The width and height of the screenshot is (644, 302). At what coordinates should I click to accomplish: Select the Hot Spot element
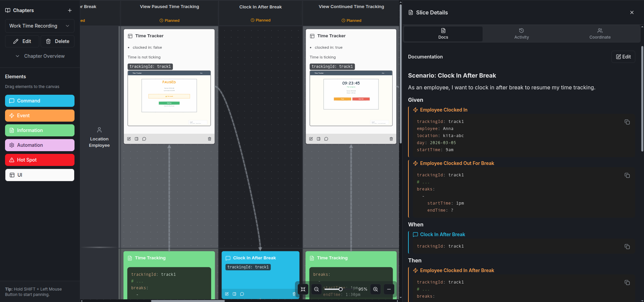coord(40,160)
